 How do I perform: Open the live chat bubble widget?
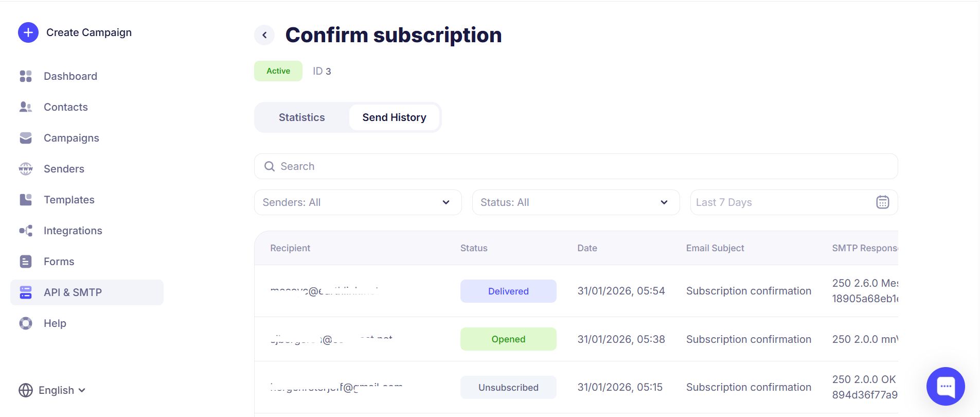click(x=945, y=386)
